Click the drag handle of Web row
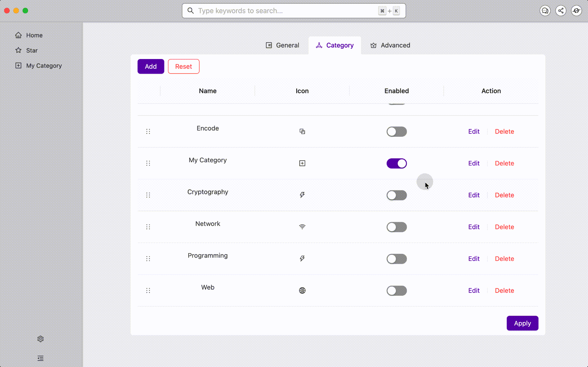Viewport: 588px width, 367px height. pyautogui.click(x=148, y=291)
